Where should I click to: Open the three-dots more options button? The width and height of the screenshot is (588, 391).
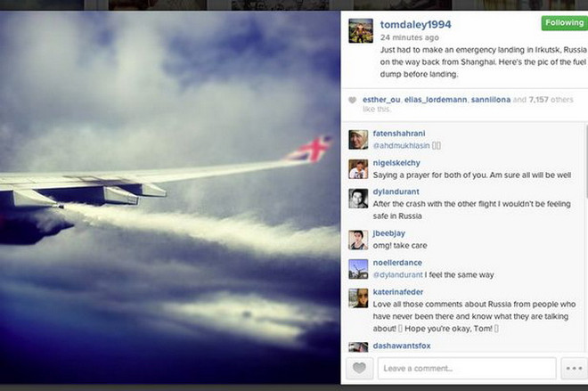574,368
